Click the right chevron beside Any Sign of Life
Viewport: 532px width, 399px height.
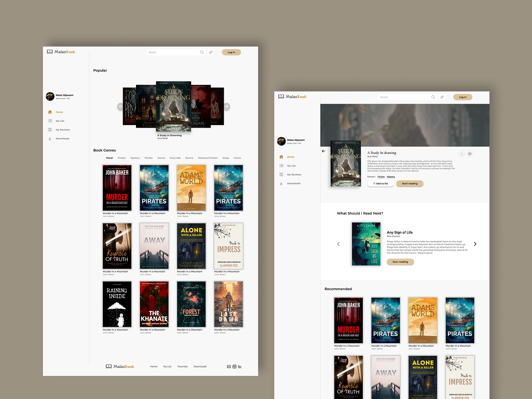coord(475,244)
